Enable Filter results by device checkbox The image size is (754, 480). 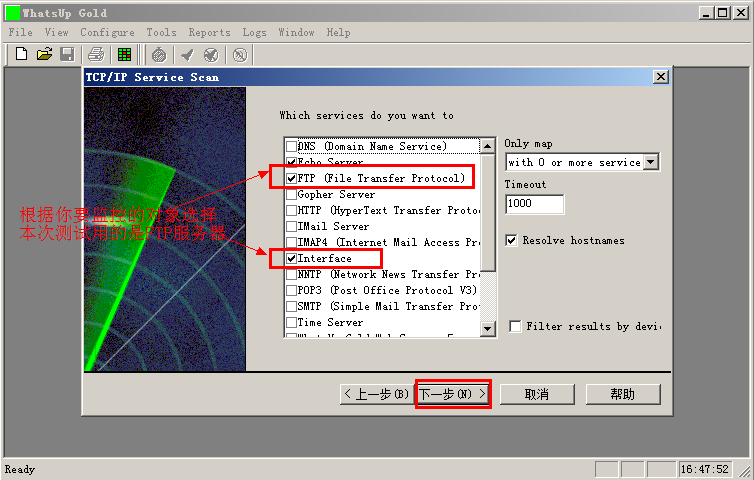(515, 326)
